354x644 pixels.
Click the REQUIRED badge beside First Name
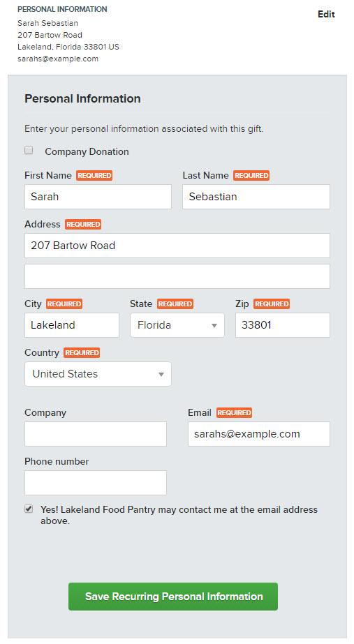click(x=94, y=175)
